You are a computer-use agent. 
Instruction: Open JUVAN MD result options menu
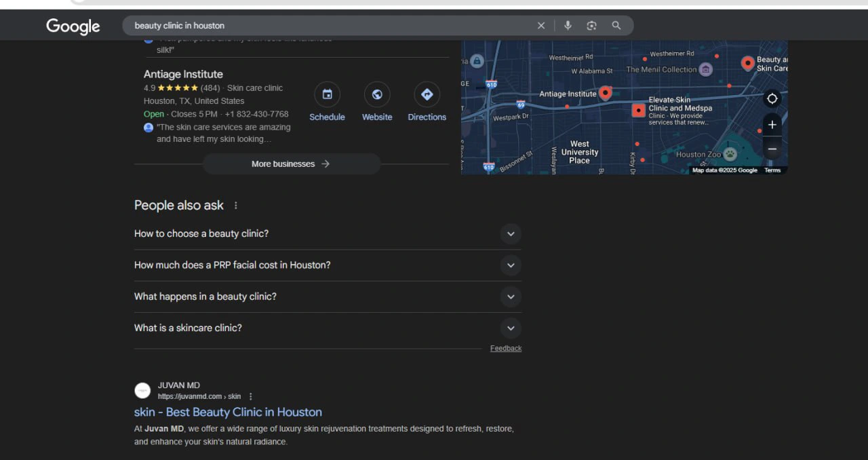250,396
